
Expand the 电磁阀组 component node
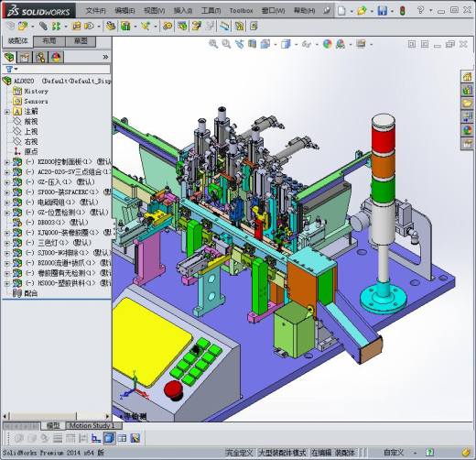point(6,203)
